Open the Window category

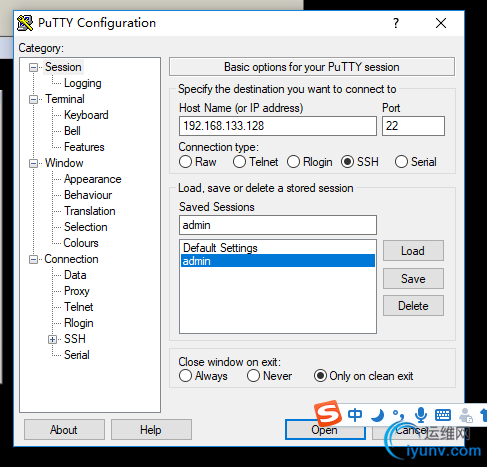pos(64,163)
